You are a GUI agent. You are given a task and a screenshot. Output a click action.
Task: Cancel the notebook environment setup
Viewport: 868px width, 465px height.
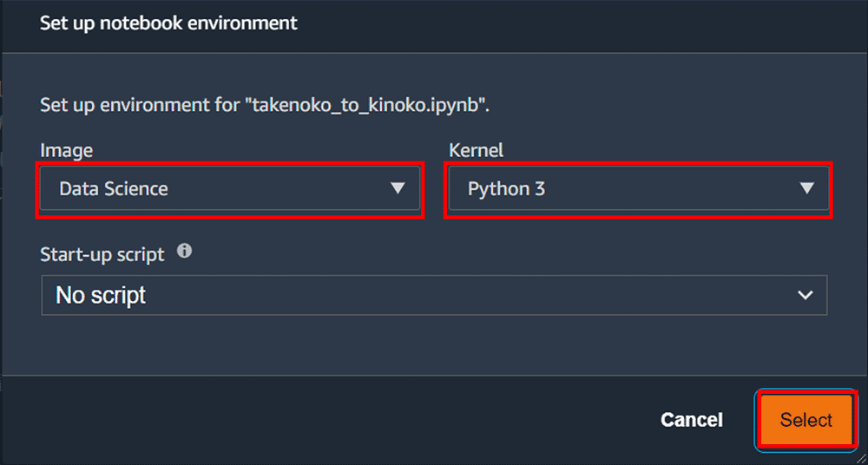(691, 420)
